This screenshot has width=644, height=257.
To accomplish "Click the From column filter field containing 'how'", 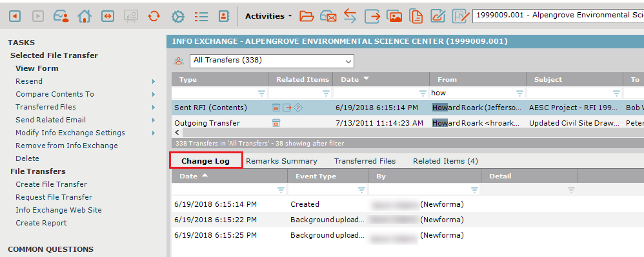I will [478, 93].
